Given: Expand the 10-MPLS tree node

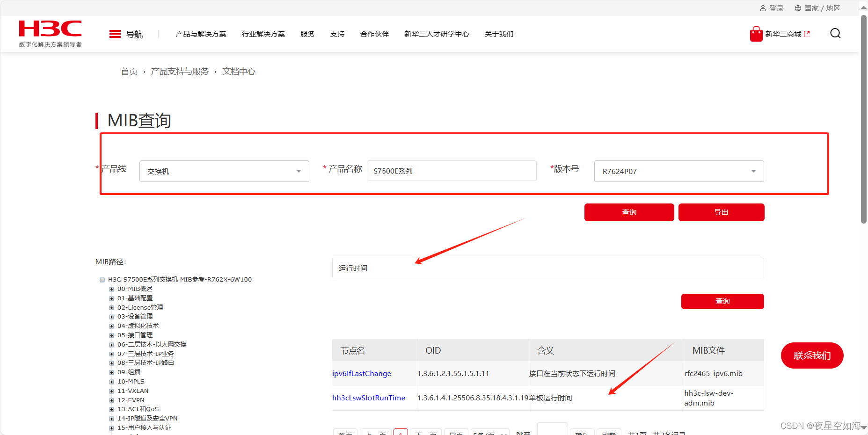Looking at the screenshot, I should click(x=111, y=381).
